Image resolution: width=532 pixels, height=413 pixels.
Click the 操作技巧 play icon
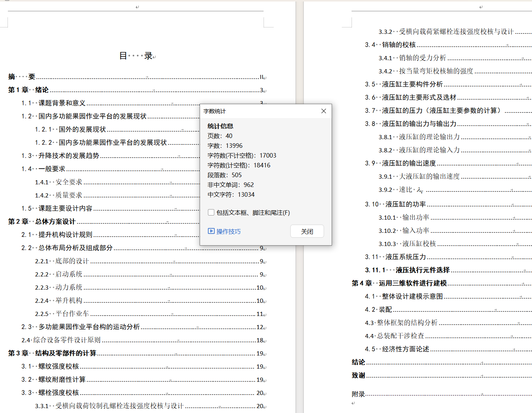click(211, 231)
